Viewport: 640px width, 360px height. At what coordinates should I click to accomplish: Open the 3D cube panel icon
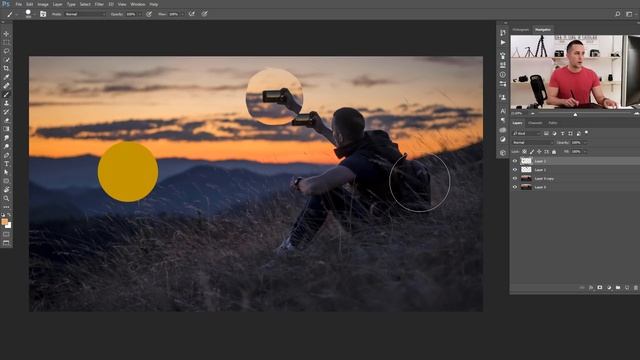(503, 153)
